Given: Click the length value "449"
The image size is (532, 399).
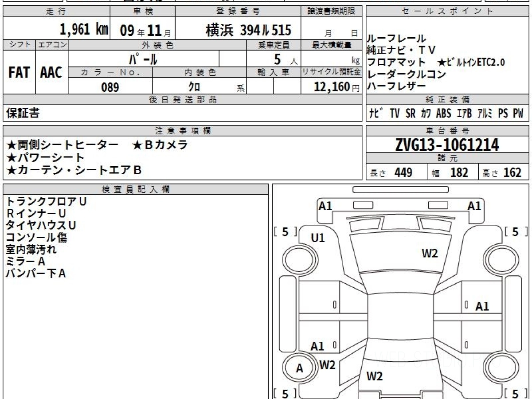Looking at the screenshot, I should [x=403, y=172].
